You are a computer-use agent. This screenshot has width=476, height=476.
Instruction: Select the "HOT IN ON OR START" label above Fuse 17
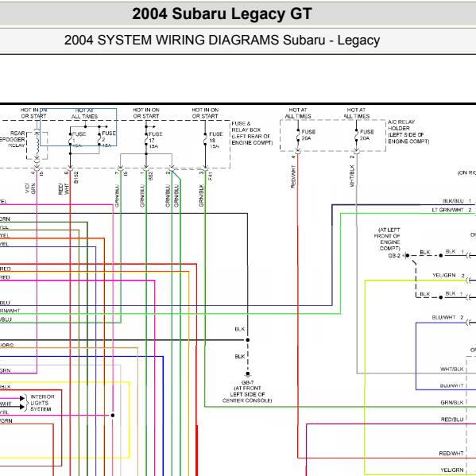pos(146,113)
